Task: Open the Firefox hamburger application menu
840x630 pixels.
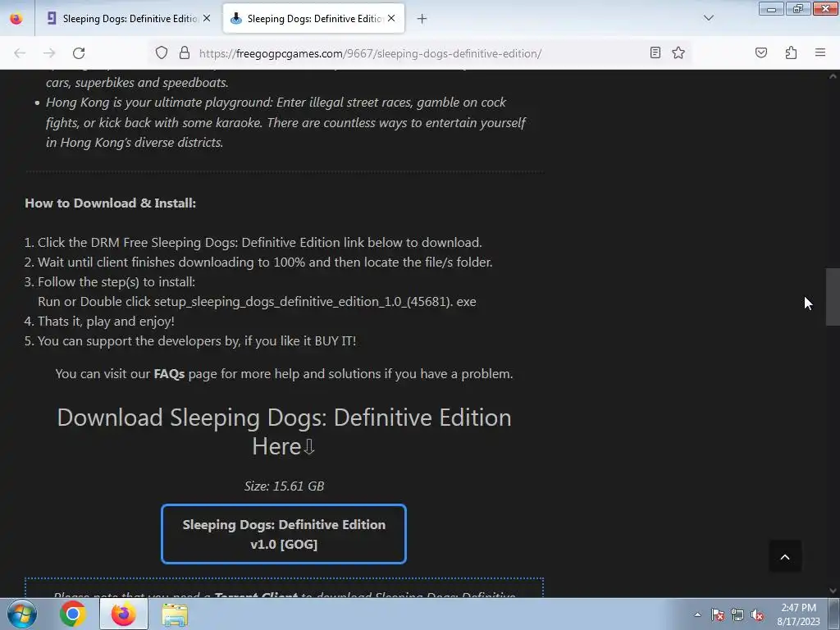Action: 820,52
